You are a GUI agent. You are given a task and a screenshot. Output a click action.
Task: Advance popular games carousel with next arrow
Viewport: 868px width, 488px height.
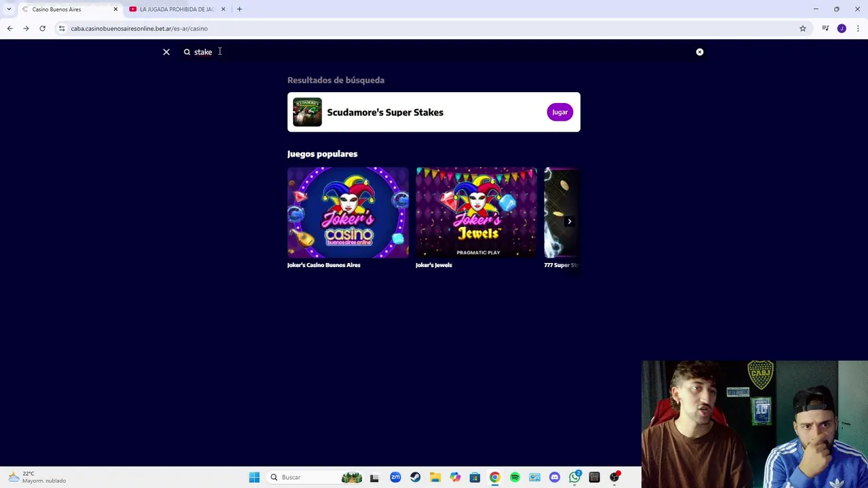[570, 222]
